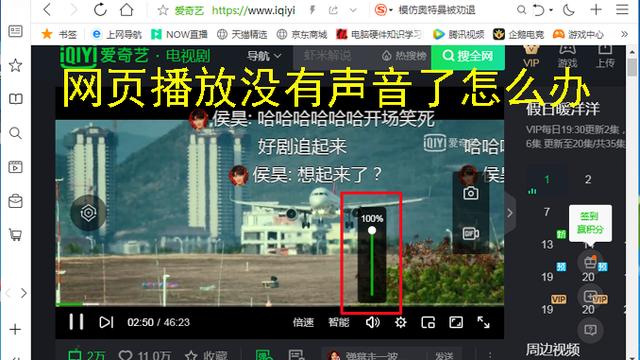The image size is (640, 360).
Task: Open address bar dropdown chevron
Action: (x=353, y=10)
